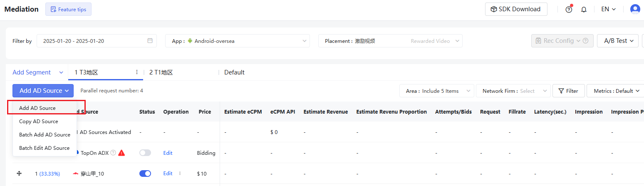Enable the TopOn ADX status toggle
Viewport: 644px width, 186px height.
click(145, 153)
